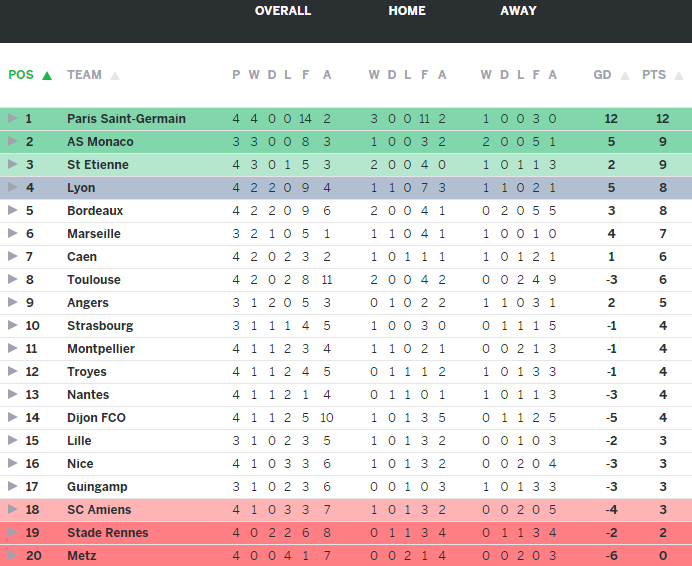Open the Toulouse team link
The height and width of the screenshot is (566, 692).
pyautogui.click(x=94, y=279)
